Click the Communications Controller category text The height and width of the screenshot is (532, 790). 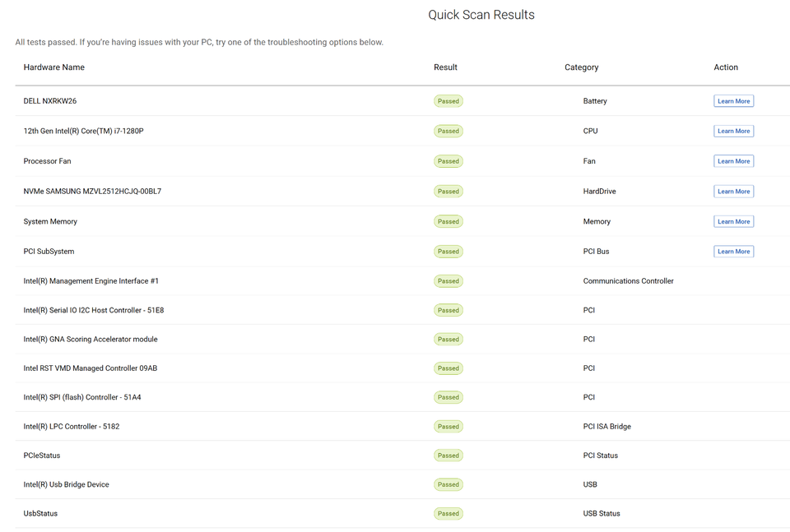pos(628,281)
